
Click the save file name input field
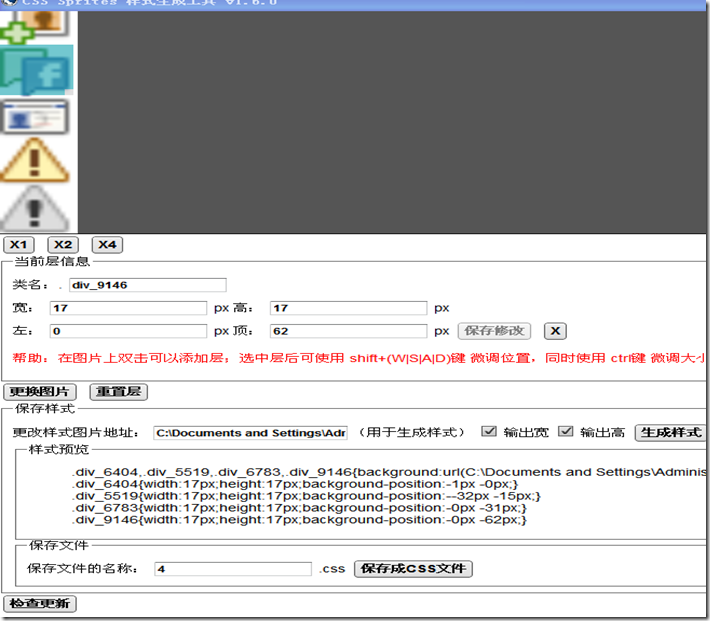(x=233, y=569)
